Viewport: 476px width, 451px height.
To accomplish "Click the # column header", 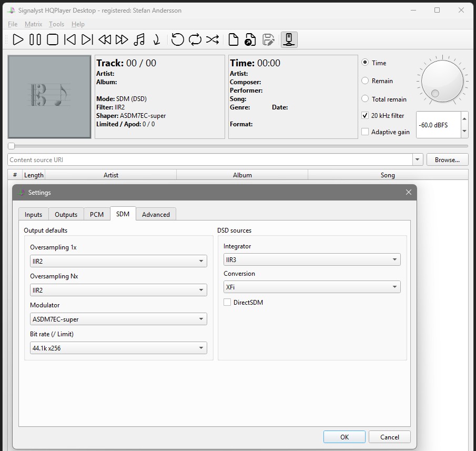I will pos(15,175).
